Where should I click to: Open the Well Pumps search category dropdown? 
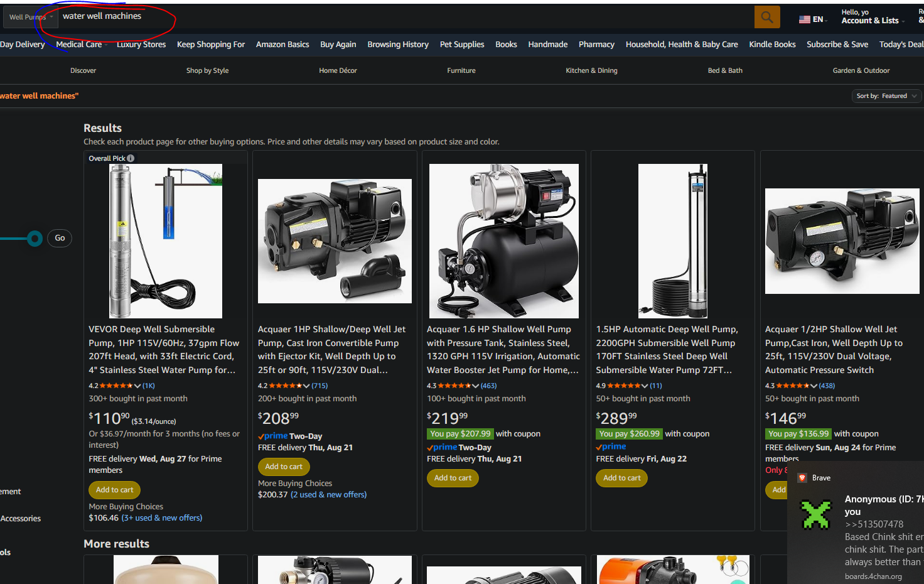31,17
